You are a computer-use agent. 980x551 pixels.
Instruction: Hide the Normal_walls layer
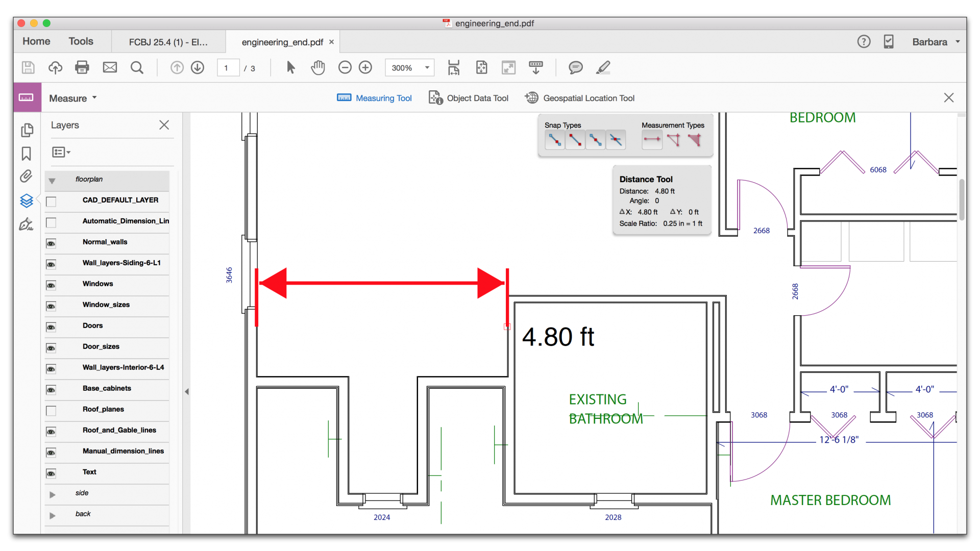[x=51, y=243]
